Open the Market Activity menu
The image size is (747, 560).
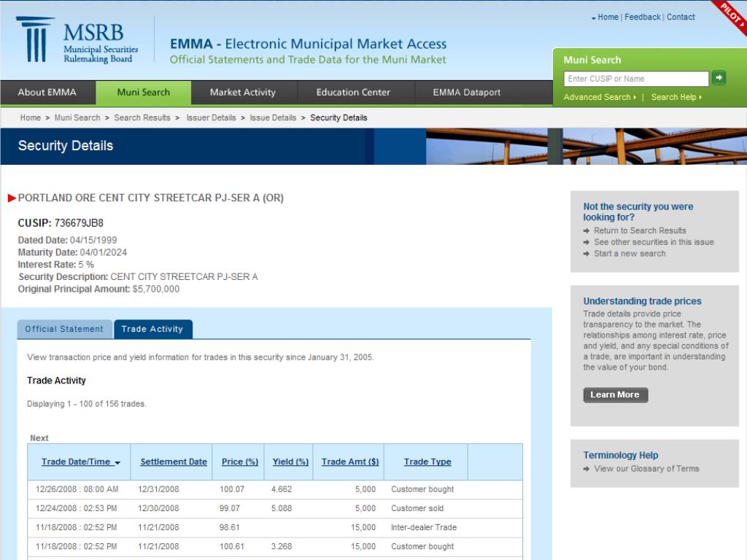click(x=243, y=93)
